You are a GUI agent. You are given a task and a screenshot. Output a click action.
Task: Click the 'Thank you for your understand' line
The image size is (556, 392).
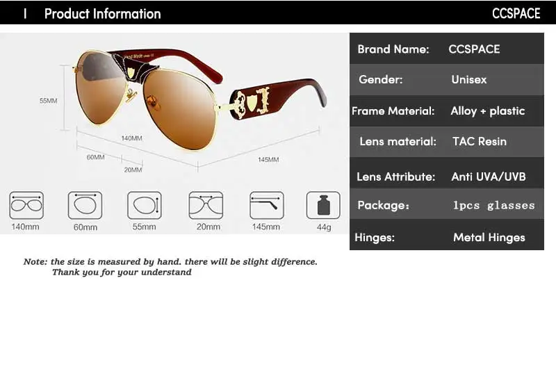pos(122,272)
